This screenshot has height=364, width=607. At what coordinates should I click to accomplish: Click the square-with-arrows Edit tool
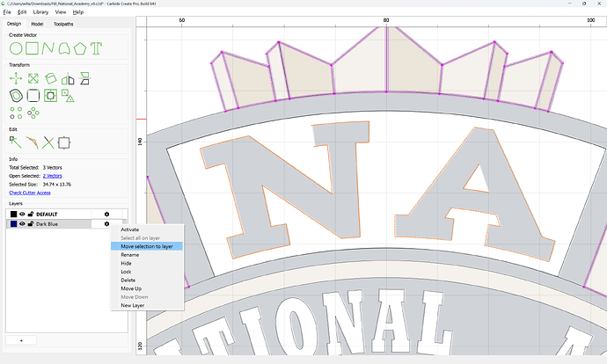[64, 142]
